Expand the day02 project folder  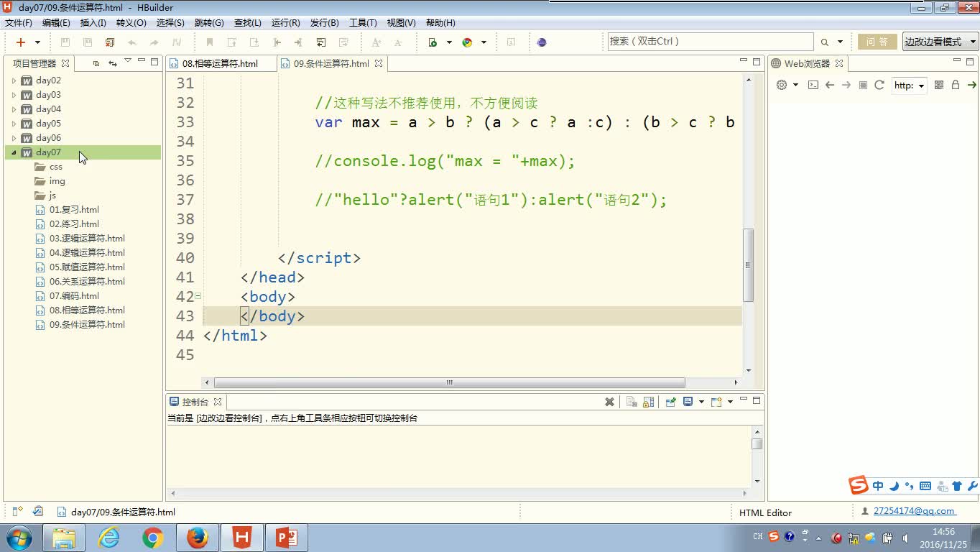[x=14, y=80]
